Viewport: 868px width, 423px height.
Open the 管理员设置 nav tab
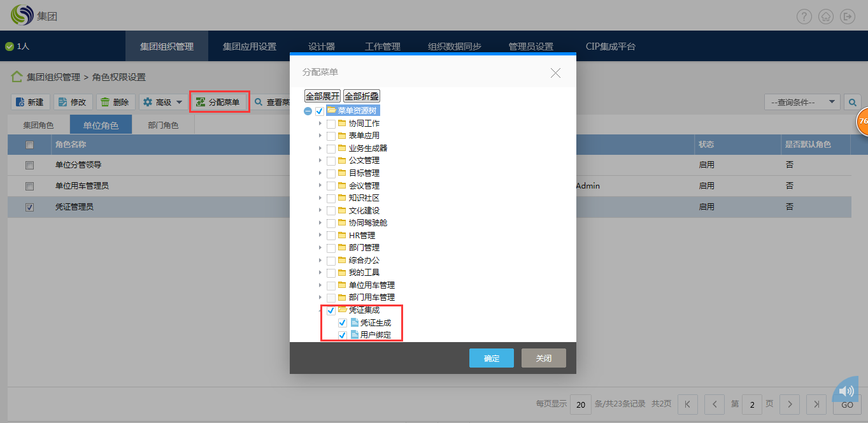[531, 47]
